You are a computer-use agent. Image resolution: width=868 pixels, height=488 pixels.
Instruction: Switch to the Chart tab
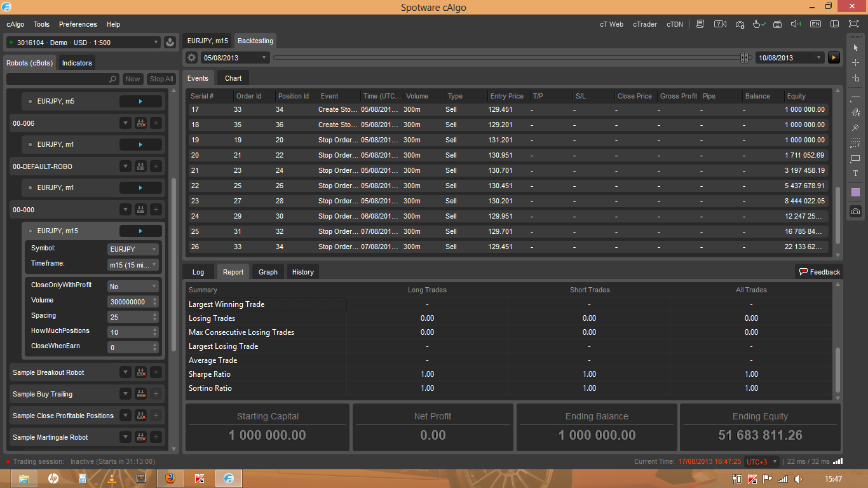pos(233,78)
